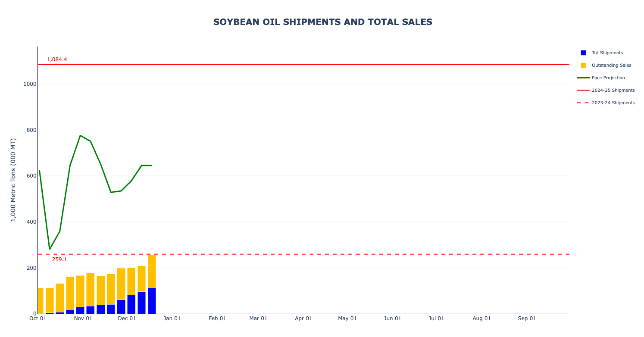Viewport: 644px width, 337px height.
Task: Click the green Pace Projection legend line icon
Action: click(x=583, y=78)
